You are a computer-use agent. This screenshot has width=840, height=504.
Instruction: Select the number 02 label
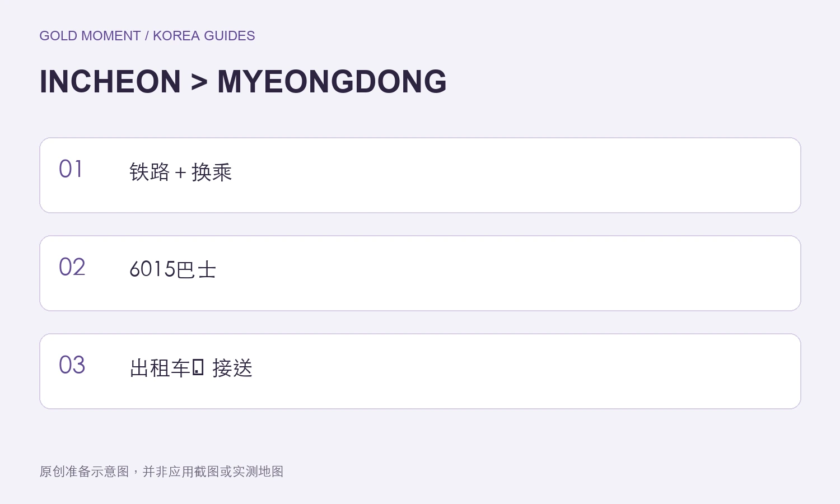pos(72,267)
